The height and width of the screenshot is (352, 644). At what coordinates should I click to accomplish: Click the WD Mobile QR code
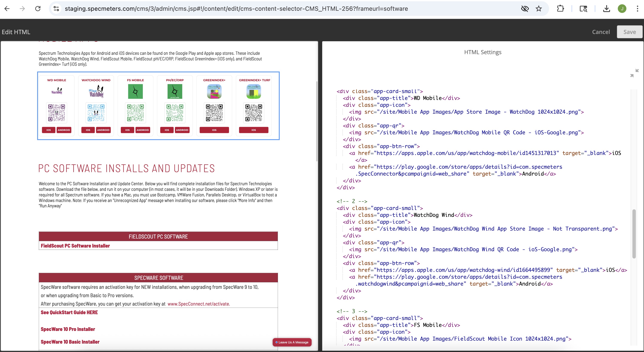[x=57, y=113]
